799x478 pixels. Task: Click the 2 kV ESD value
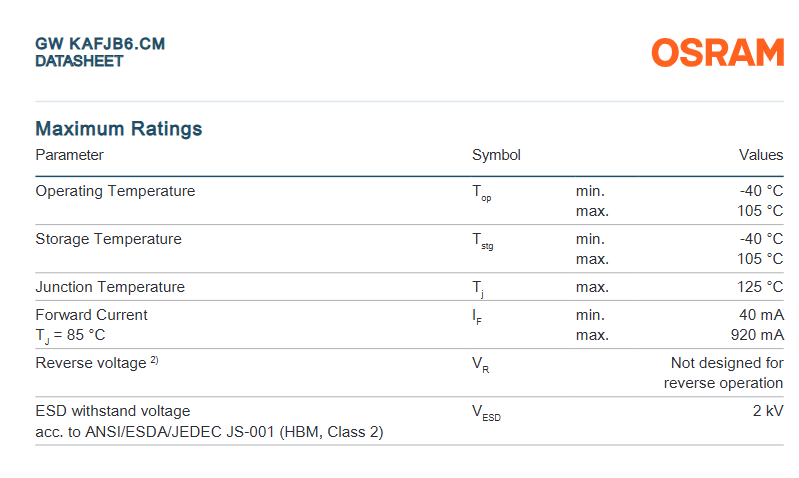pyautogui.click(x=768, y=411)
